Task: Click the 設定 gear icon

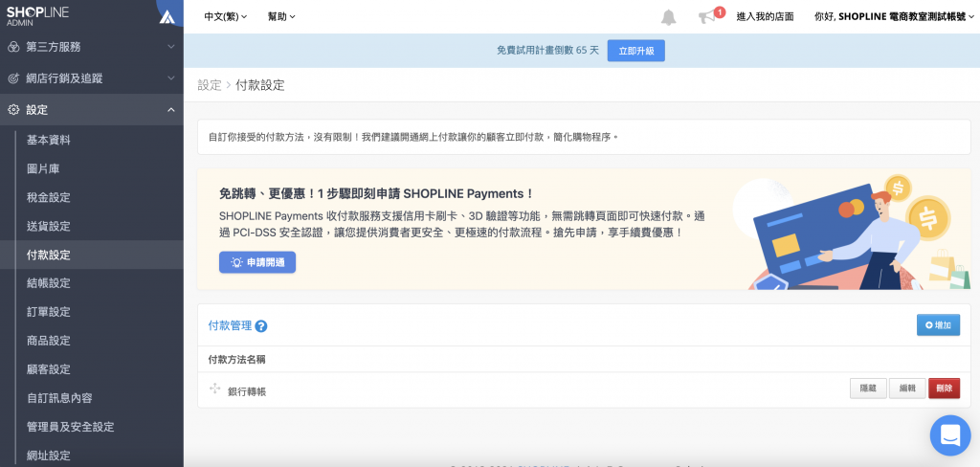Action: [x=13, y=110]
